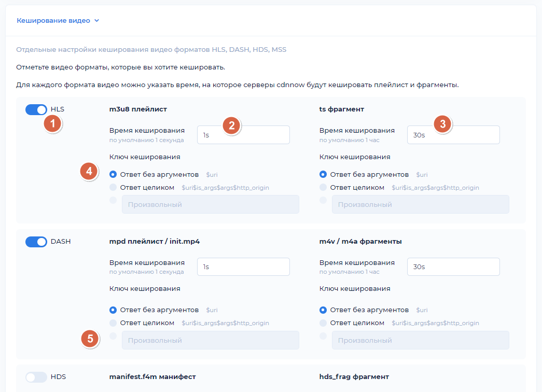Screen dimensions: 542x392
Task: Click callout badge 5 in the DASH section
Action: coord(89,340)
